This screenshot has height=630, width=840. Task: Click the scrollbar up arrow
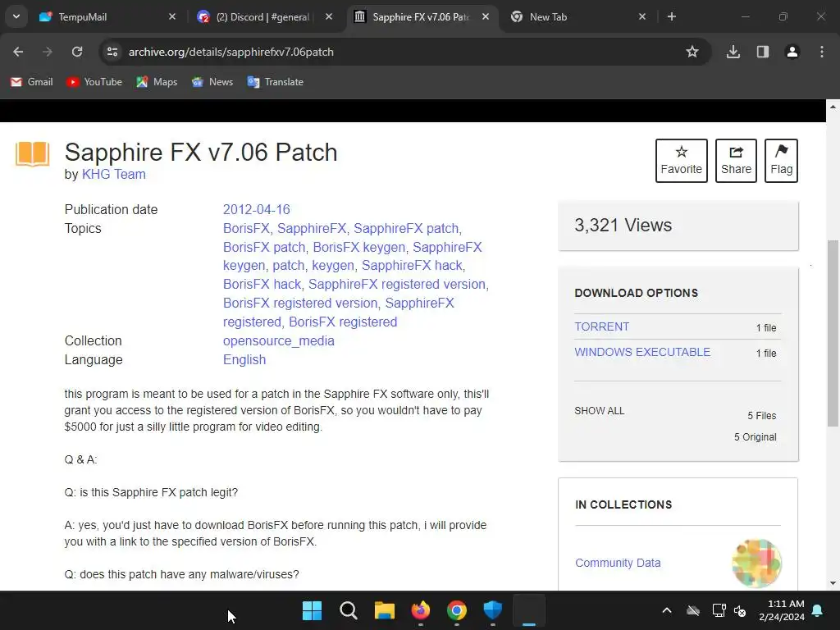pyautogui.click(x=833, y=107)
